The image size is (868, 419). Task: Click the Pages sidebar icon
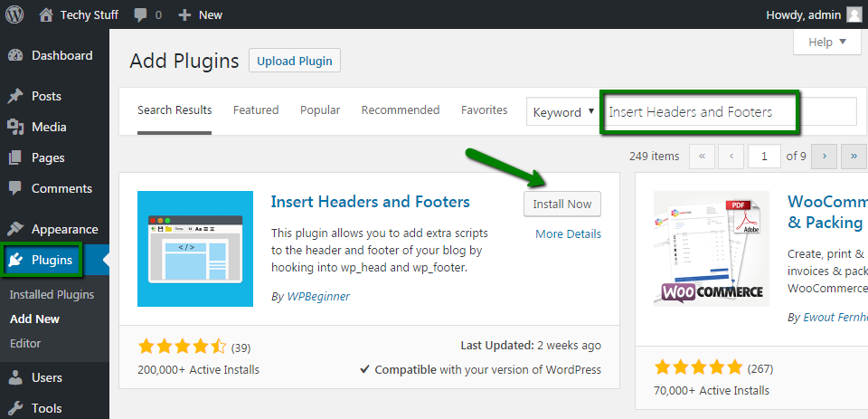(15, 158)
